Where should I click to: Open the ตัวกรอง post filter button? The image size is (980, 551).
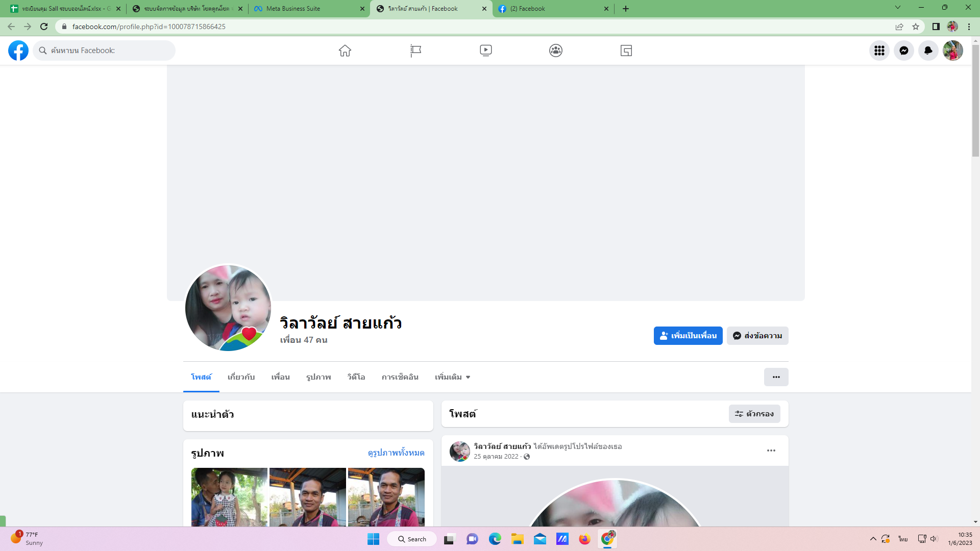tap(754, 414)
